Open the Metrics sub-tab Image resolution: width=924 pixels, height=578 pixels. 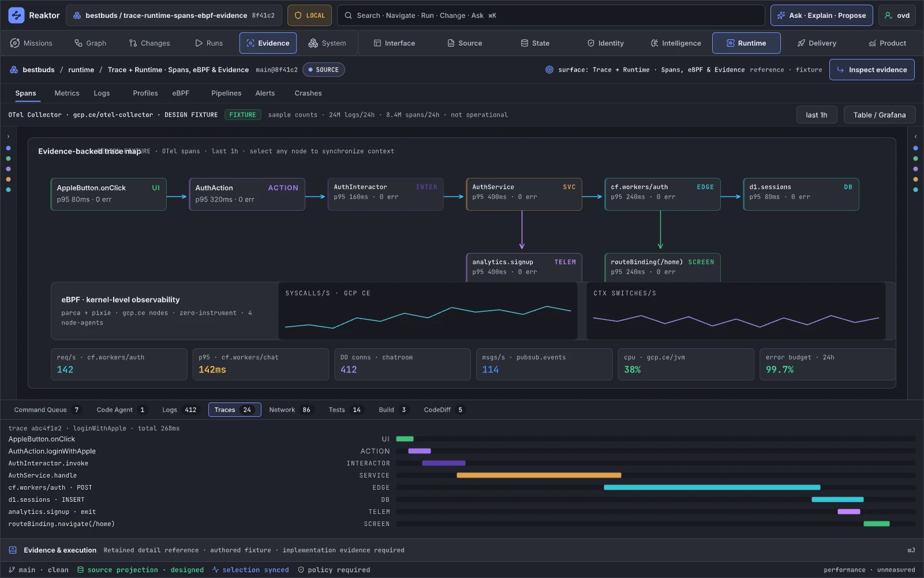[x=67, y=94]
